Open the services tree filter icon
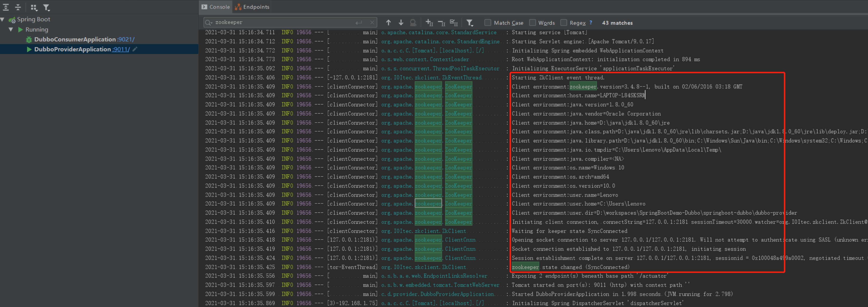The width and height of the screenshot is (868, 307). (x=47, y=7)
